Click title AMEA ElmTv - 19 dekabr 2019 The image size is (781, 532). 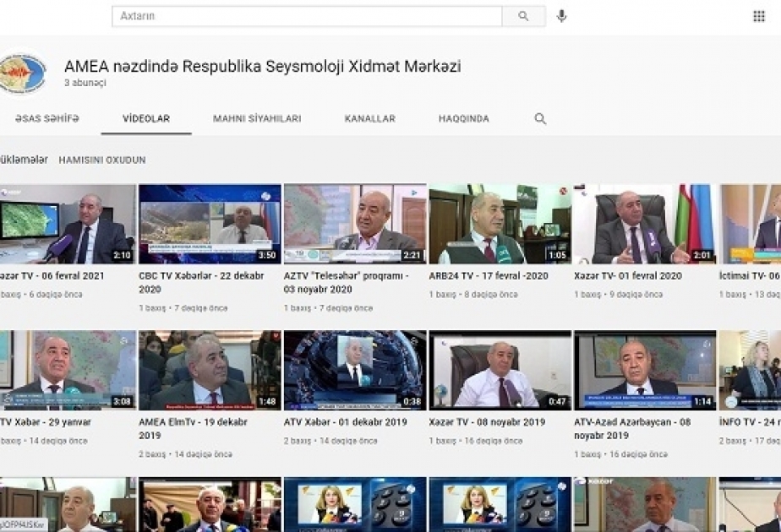pyautogui.click(x=194, y=428)
